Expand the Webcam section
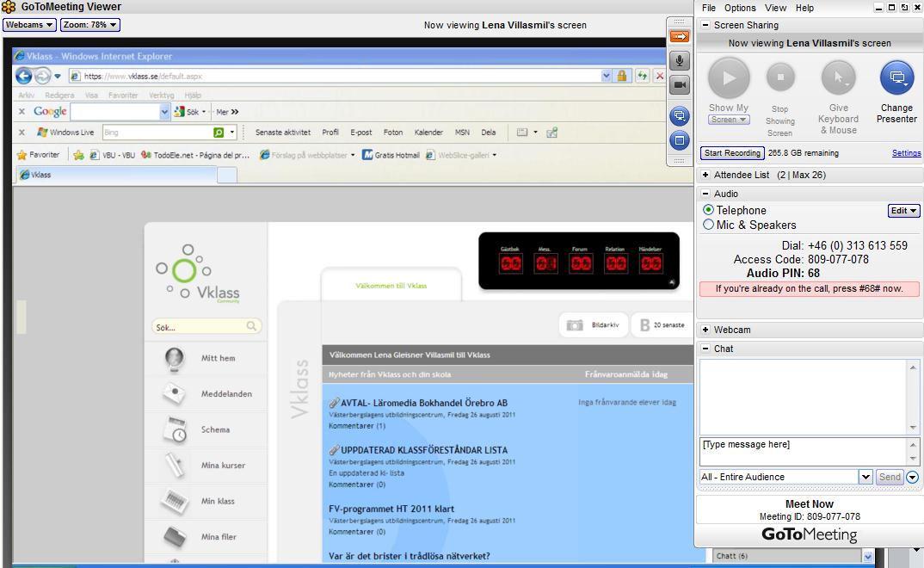924x568 pixels. [x=705, y=330]
